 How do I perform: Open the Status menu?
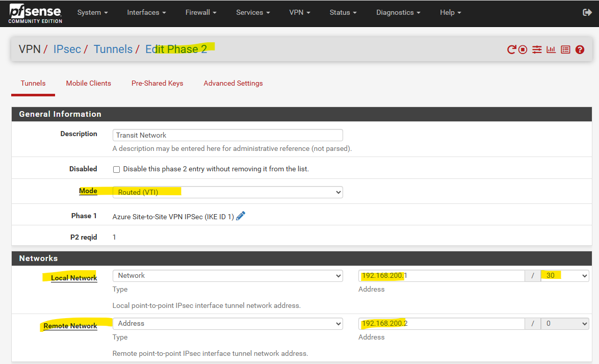tap(343, 13)
